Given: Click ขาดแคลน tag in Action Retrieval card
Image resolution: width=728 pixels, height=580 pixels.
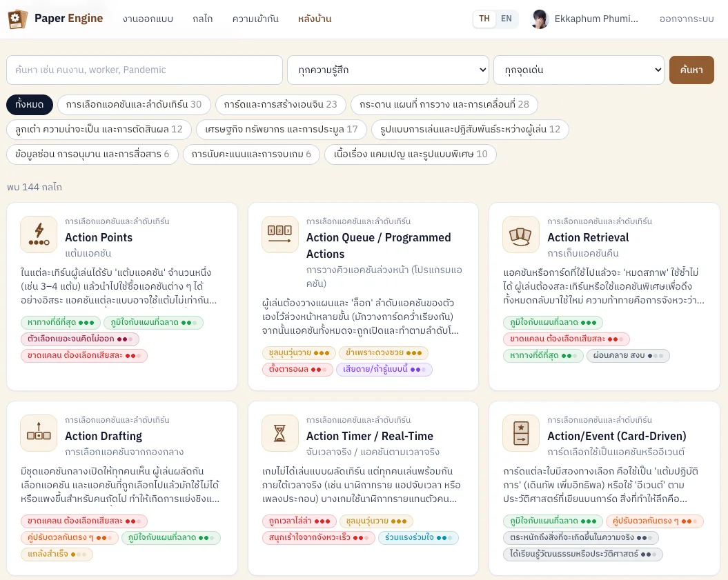Looking at the screenshot, I should tap(567, 339).
